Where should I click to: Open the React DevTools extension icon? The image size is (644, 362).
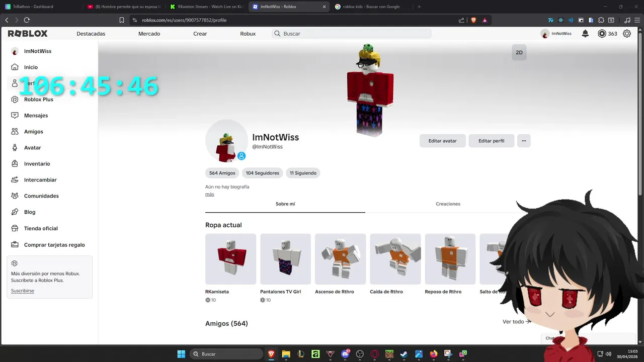pyautogui.click(x=560, y=20)
